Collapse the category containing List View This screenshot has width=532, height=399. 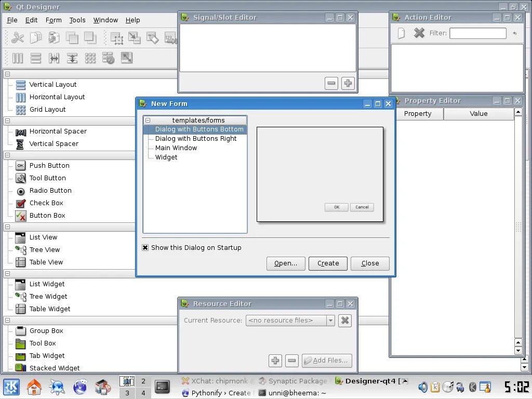pyautogui.click(x=7, y=227)
